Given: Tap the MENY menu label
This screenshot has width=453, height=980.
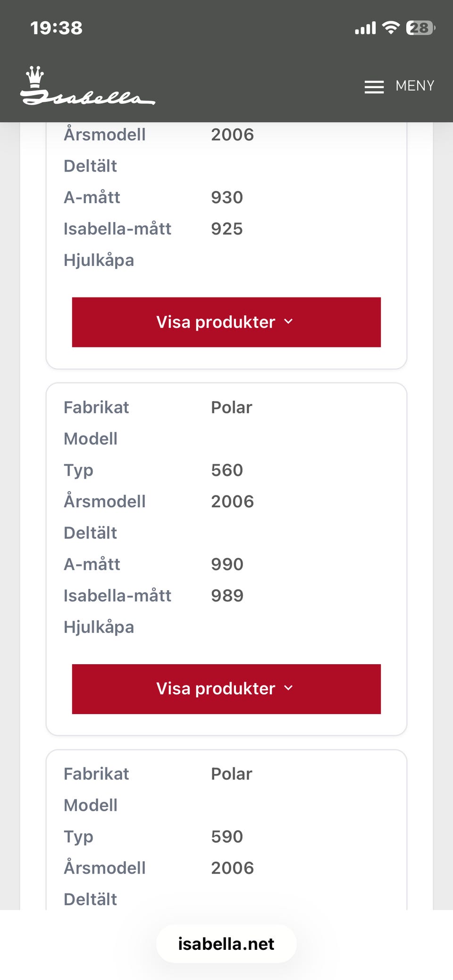Looking at the screenshot, I should point(415,86).
